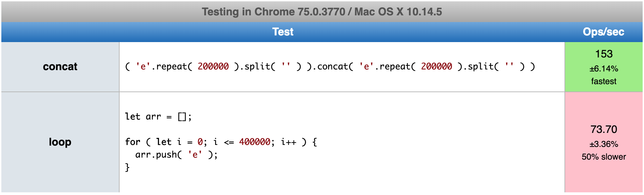Click the second '200000' number in concat code

click(x=436, y=66)
